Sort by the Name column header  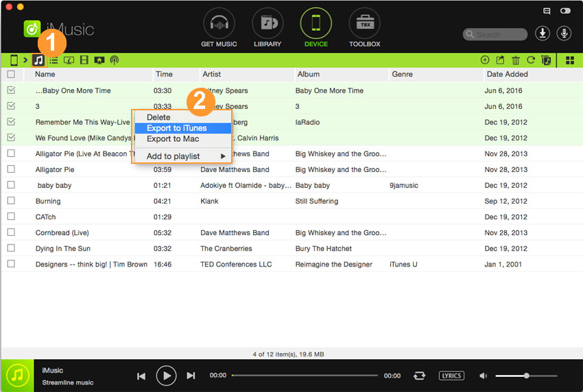88,74
